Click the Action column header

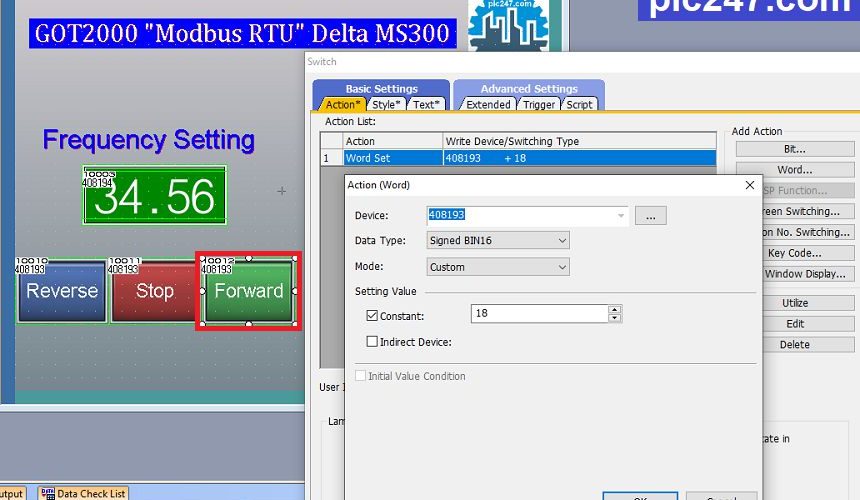coord(393,141)
